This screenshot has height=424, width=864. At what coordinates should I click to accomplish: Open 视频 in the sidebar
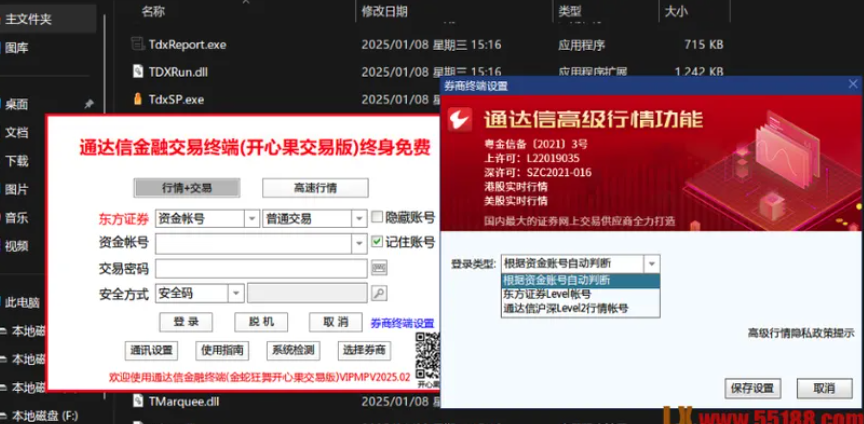(17, 246)
